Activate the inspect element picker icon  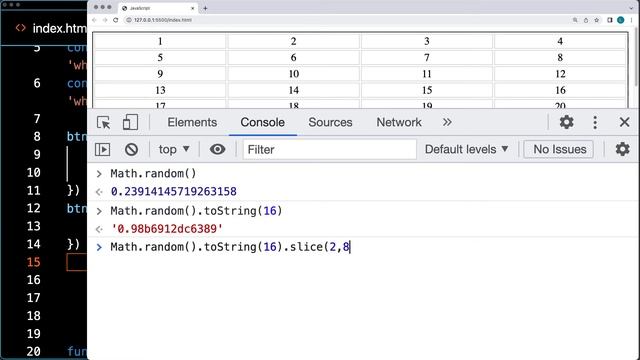(x=103, y=122)
